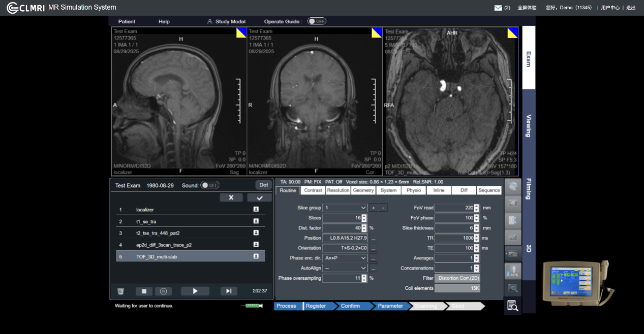Click the Dot button
Image resolution: width=644 pixels, height=334 pixels.
[x=263, y=185]
